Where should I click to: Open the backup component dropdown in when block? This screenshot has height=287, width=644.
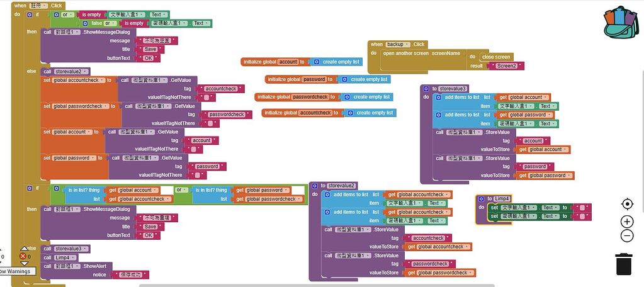click(x=398, y=44)
